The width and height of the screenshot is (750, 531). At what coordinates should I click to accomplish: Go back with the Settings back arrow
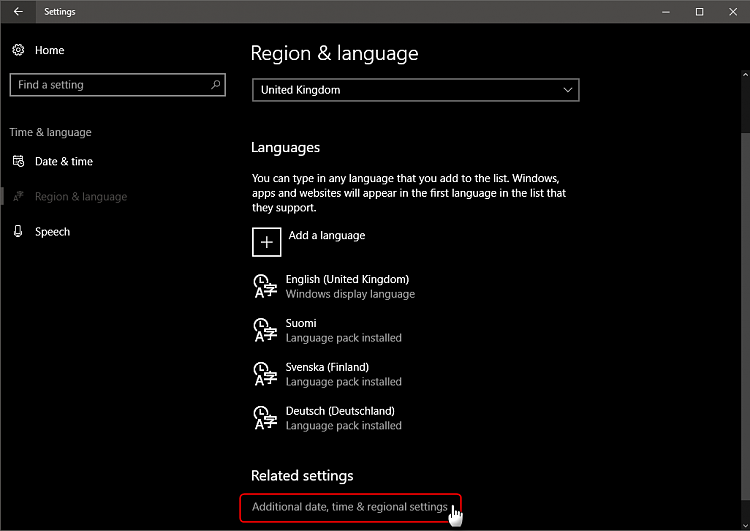point(18,11)
